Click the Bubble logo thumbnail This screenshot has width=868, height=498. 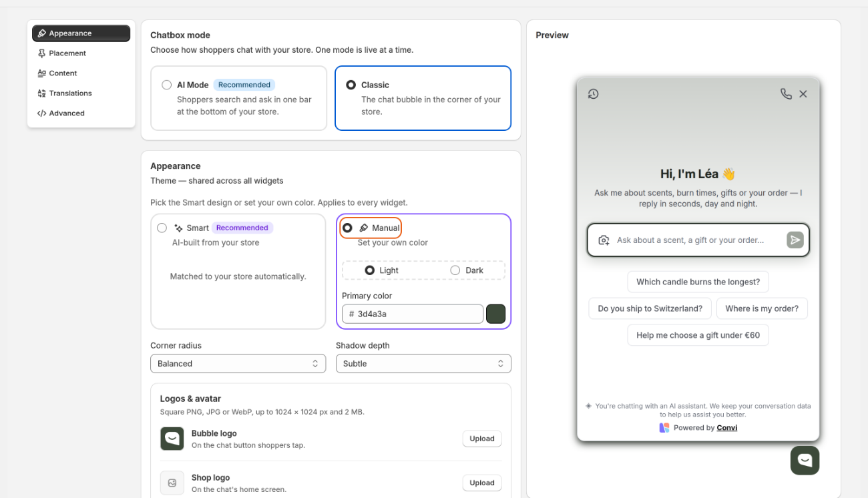(x=172, y=439)
